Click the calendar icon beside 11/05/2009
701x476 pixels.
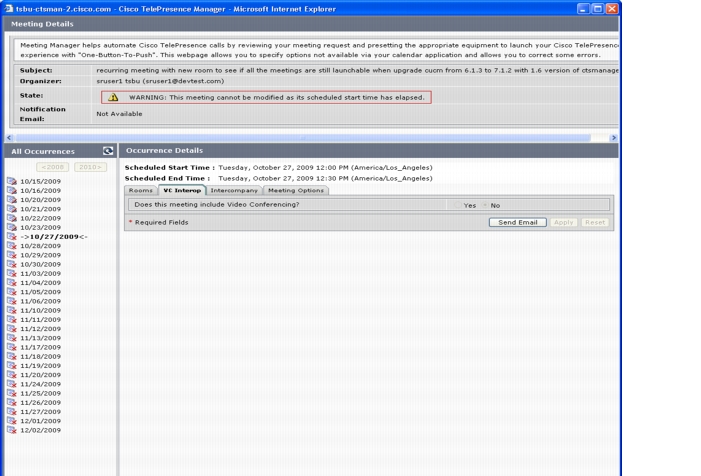[12, 292]
